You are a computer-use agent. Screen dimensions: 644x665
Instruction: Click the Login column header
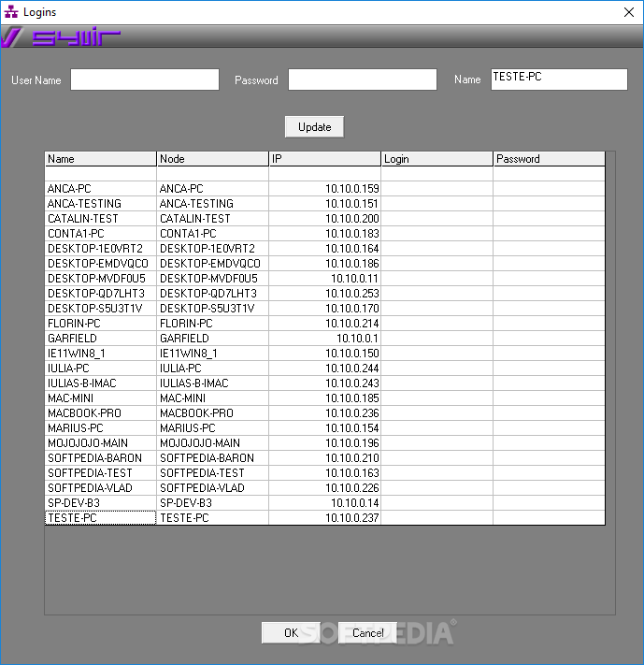coord(437,159)
